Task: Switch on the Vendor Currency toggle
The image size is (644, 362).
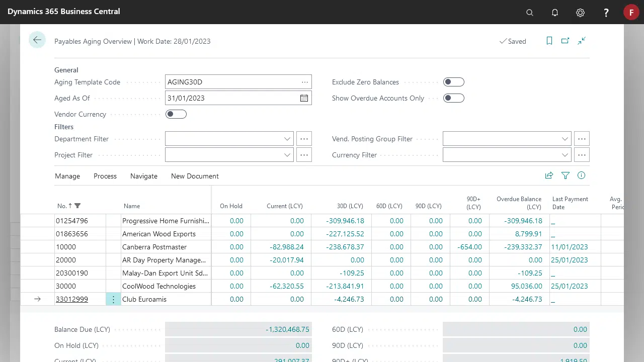Action: [176, 114]
